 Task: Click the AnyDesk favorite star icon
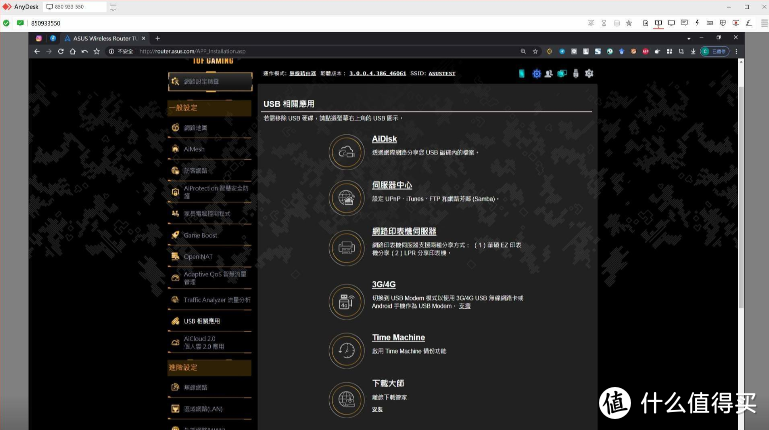629,23
